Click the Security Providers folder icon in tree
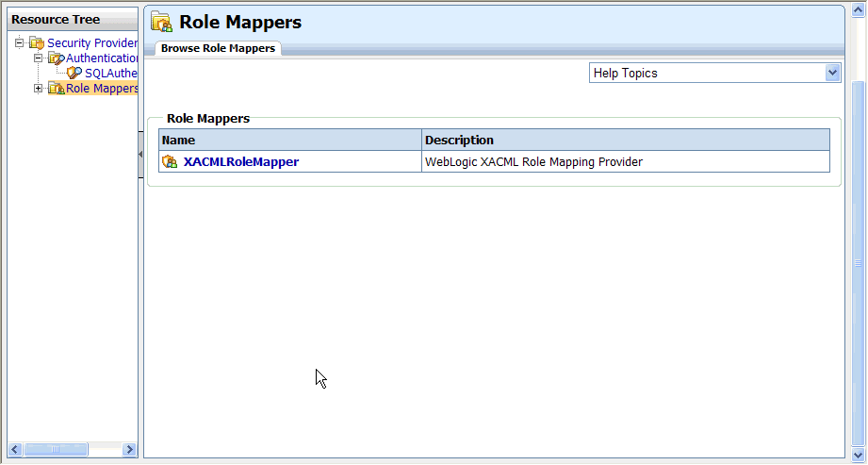This screenshot has height=465, width=868. click(37, 42)
